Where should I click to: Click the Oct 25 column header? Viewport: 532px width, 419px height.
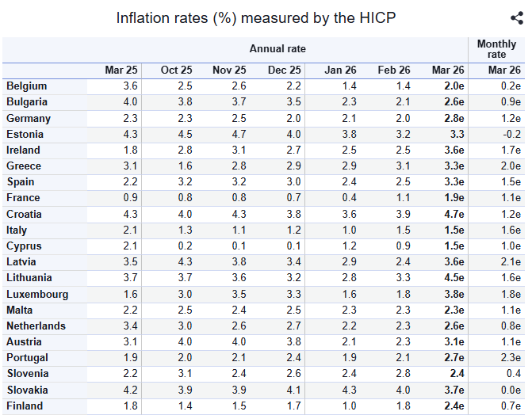tap(176, 70)
